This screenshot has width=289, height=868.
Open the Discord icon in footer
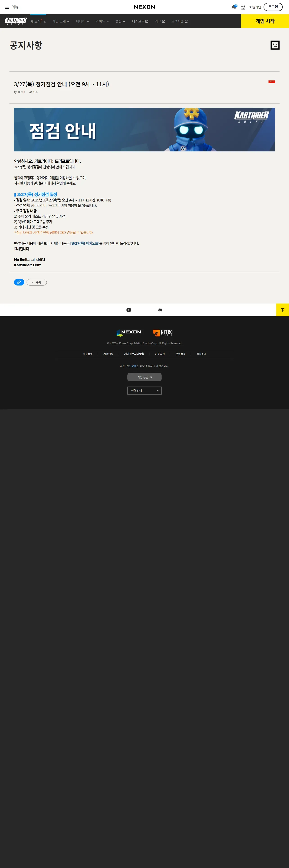(x=160, y=310)
